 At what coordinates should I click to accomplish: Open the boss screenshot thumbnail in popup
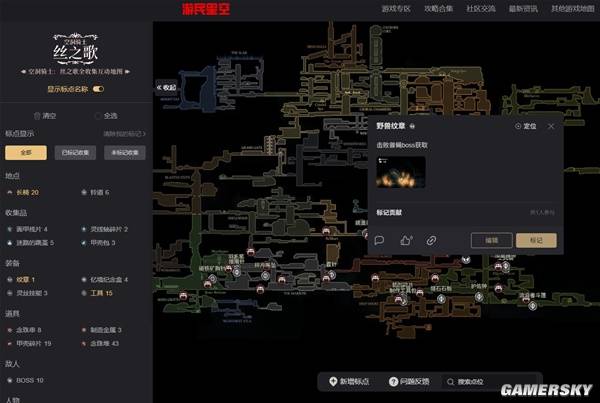(x=400, y=171)
